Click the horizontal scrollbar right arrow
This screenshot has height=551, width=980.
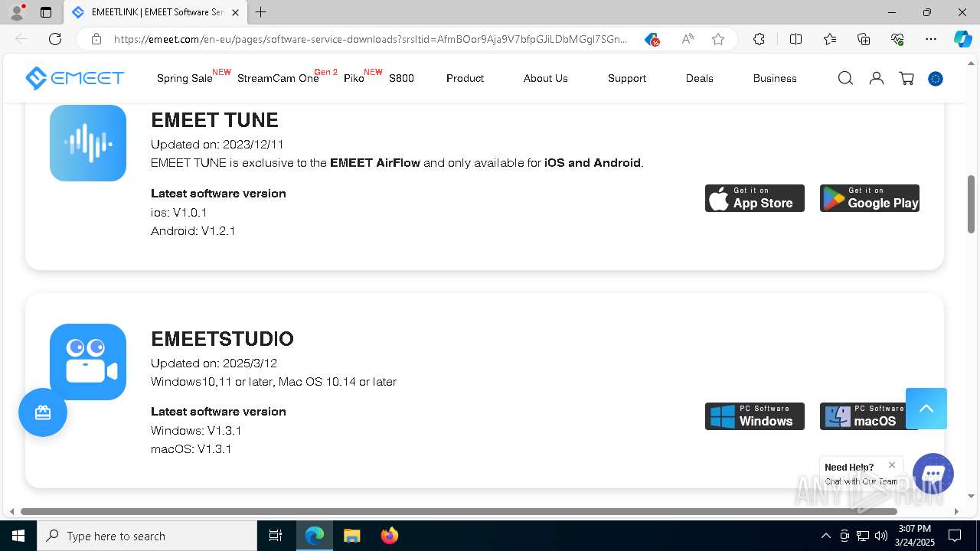click(x=956, y=511)
